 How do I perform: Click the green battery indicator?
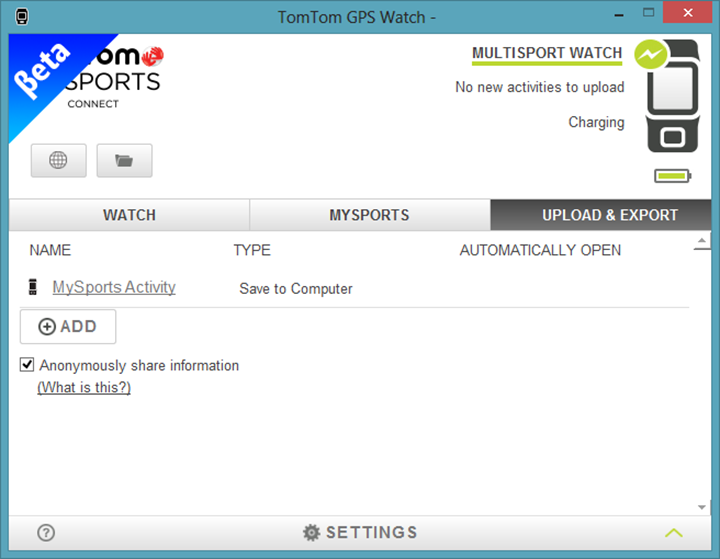pos(673,176)
